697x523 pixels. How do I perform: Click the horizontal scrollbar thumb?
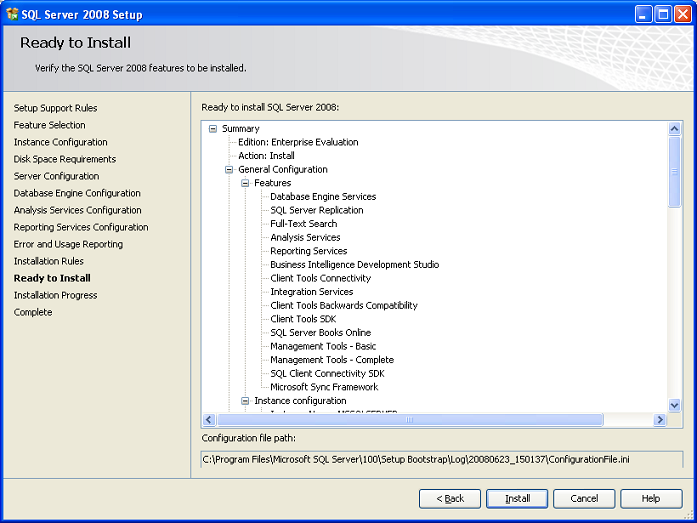[410, 419]
